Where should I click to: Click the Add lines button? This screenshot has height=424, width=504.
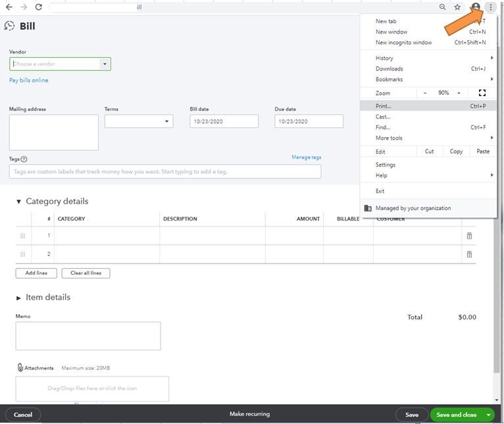36,273
